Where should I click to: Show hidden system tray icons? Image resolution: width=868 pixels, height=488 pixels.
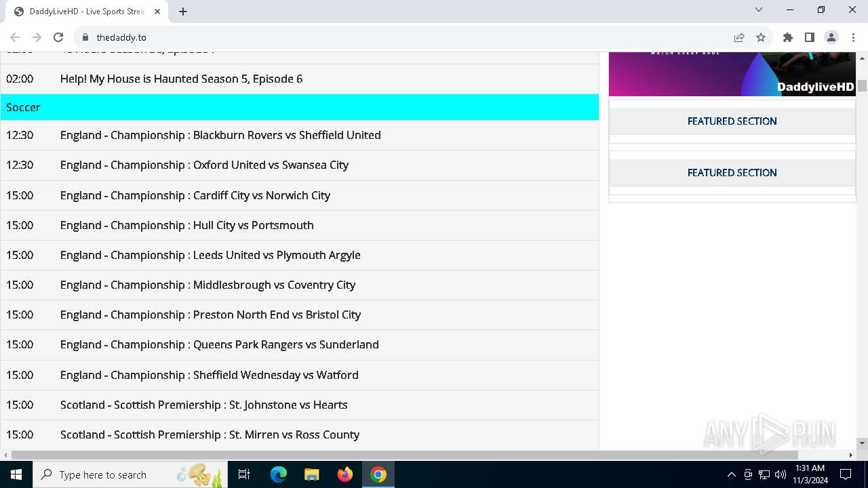[731, 474]
